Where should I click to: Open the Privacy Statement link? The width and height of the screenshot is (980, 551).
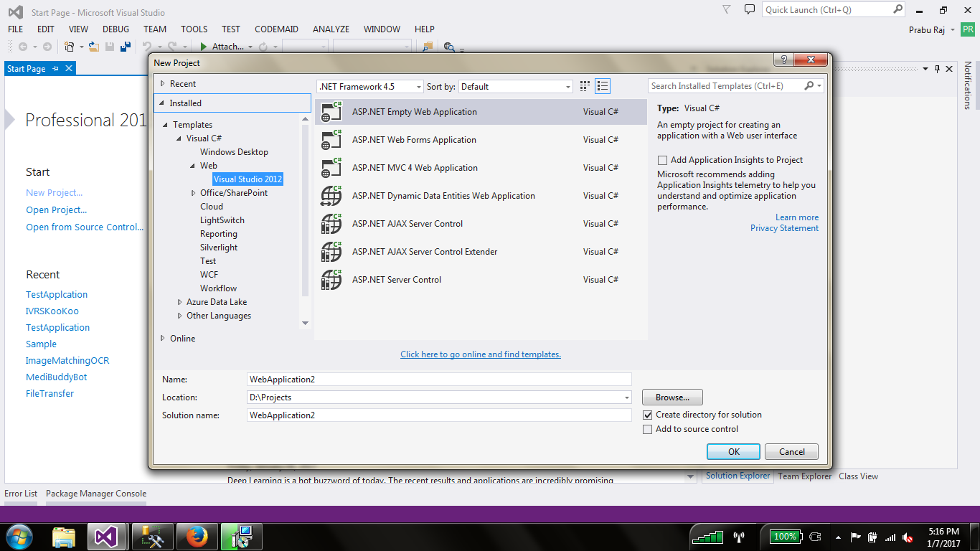click(x=784, y=228)
